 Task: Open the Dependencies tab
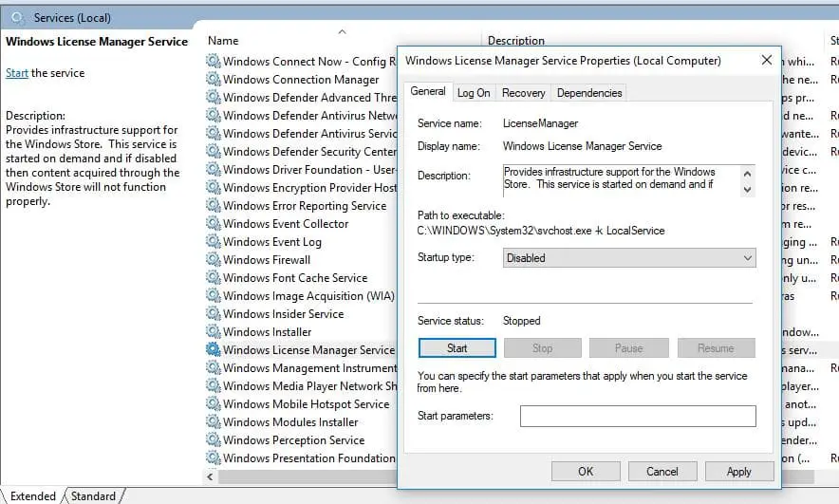[589, 93]
